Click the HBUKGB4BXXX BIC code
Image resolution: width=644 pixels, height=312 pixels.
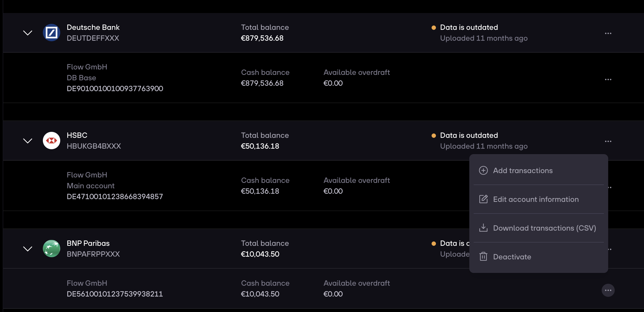94,146
